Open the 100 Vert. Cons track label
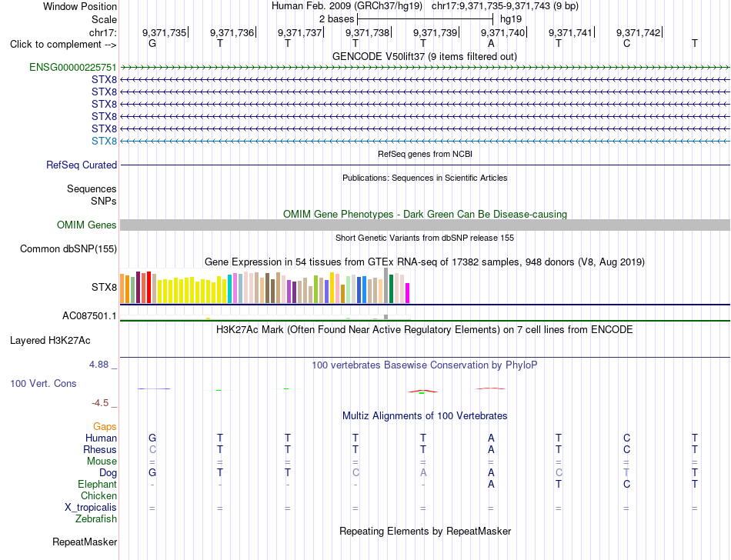 pos(43,383)
